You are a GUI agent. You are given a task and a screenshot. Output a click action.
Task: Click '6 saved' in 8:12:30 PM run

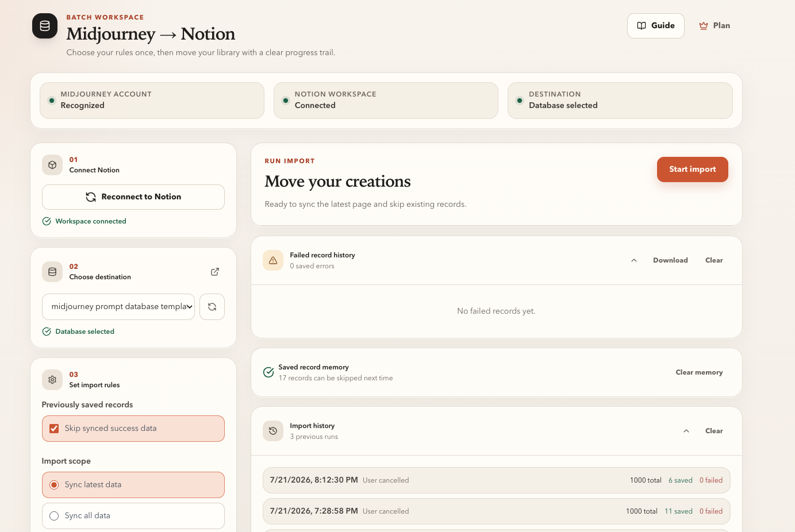(681, 480)
